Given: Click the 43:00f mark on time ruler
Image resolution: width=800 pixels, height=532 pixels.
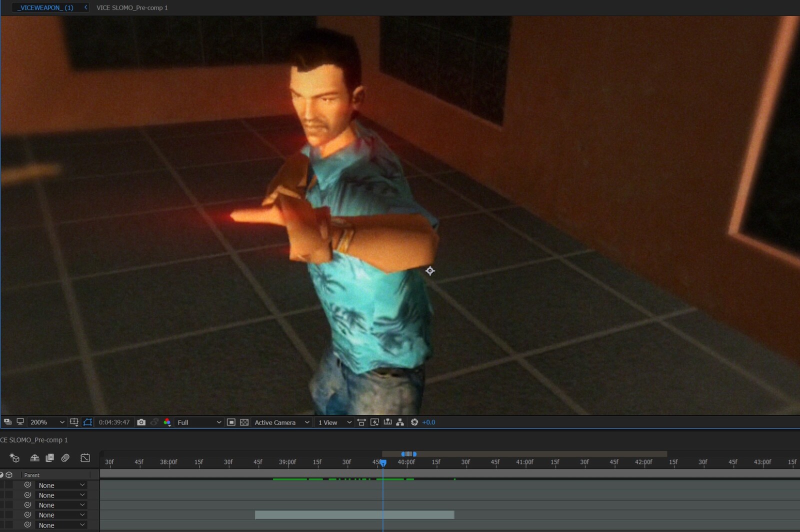Looking at the screenshot, I should point(762,462).
